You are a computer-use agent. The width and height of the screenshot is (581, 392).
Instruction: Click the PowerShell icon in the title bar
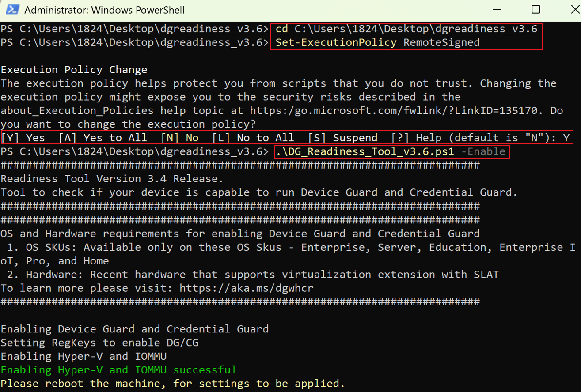[x=12, y=9]
